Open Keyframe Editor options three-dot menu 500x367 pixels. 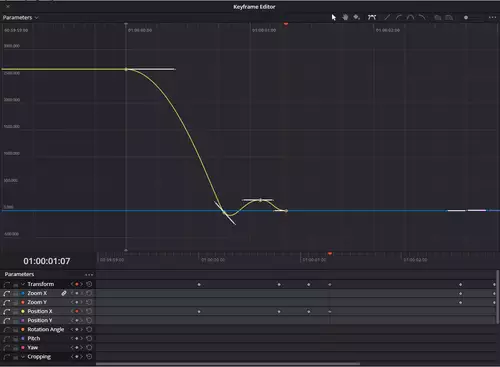(x=492, y=17)
